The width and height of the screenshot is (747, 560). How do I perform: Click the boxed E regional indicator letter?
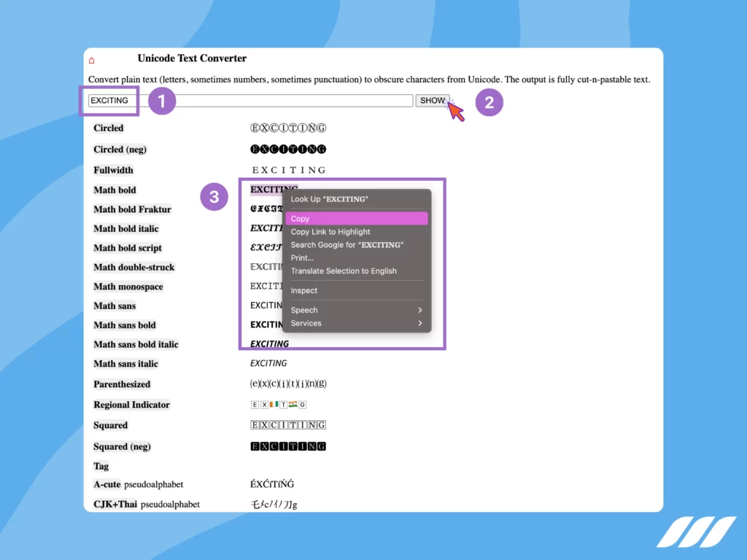tap(255, 405)
